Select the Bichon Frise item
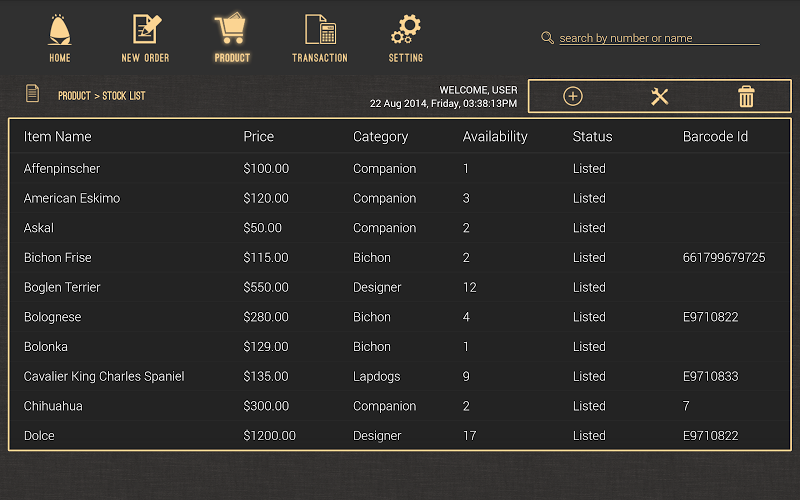Viewport: 800px width, 500px height. [x=58, y=258]
